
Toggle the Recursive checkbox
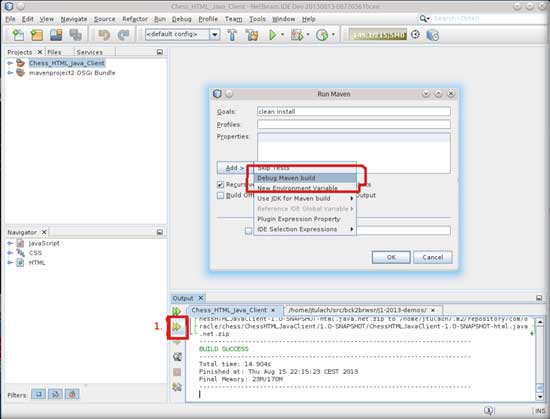point(220,184)
